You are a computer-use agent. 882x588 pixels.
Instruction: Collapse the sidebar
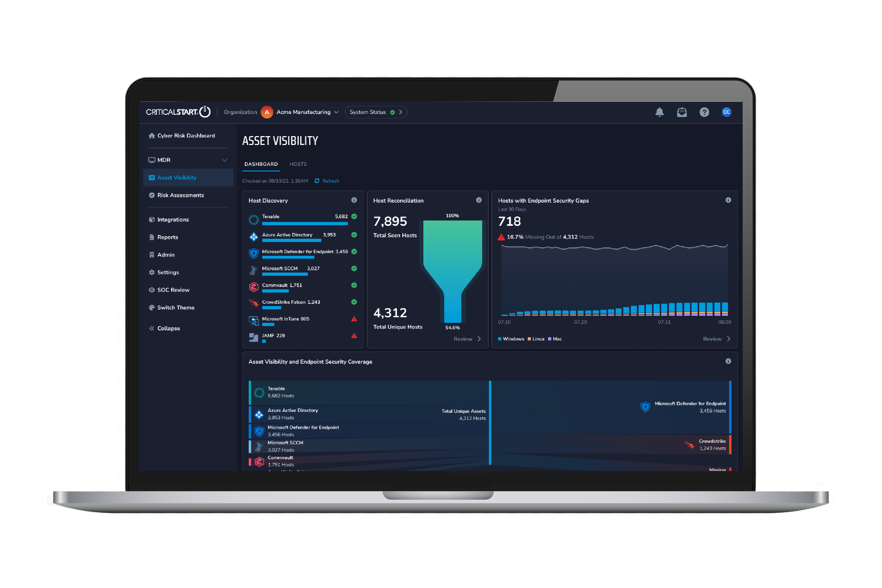point(164,328)
